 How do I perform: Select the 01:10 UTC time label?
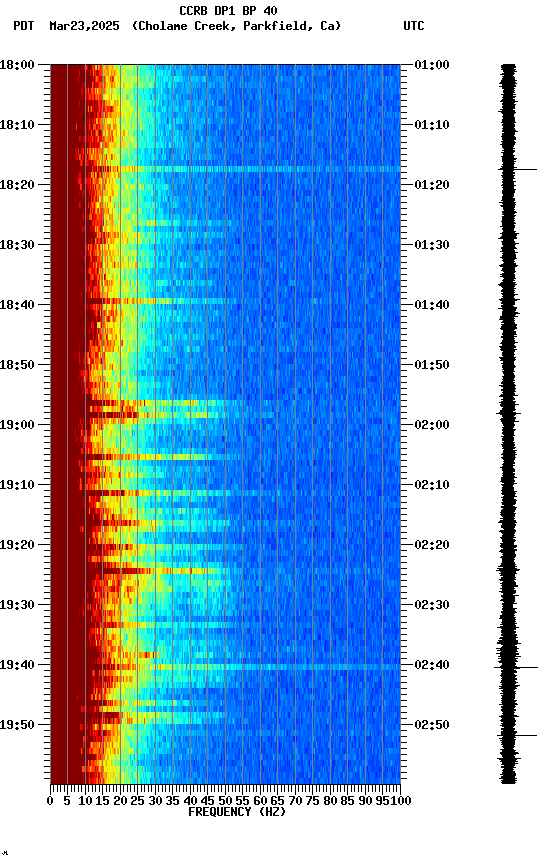432,125
